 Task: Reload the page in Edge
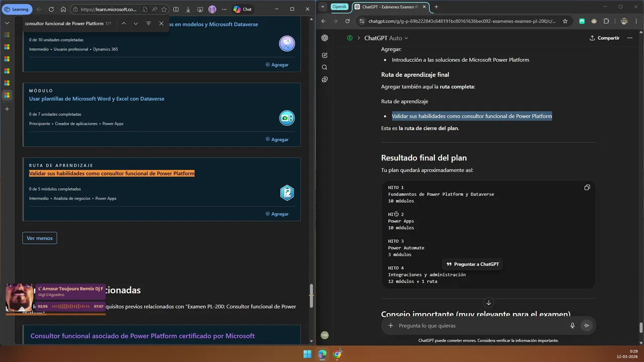pyautogui.click(x=51, y=9)
